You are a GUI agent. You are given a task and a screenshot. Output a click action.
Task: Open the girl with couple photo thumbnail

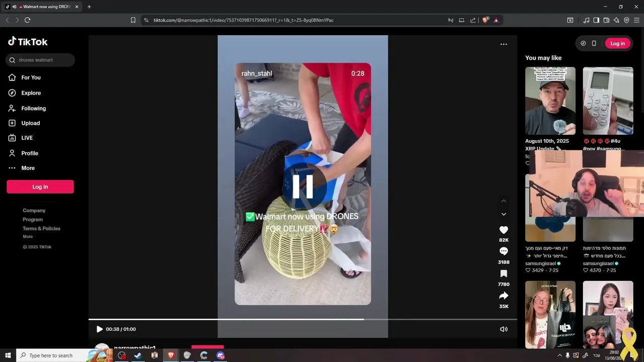click(608, 315)
